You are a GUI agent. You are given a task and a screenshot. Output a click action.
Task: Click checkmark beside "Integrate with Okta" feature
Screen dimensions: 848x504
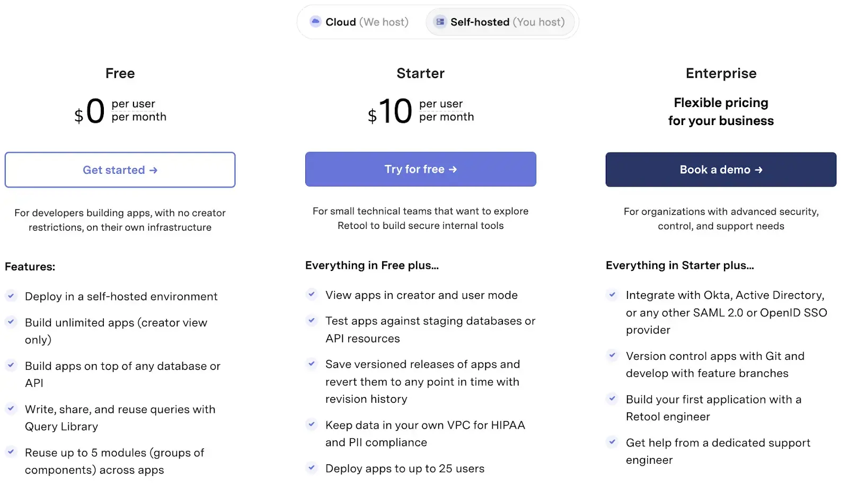click(x=612, y=294)
